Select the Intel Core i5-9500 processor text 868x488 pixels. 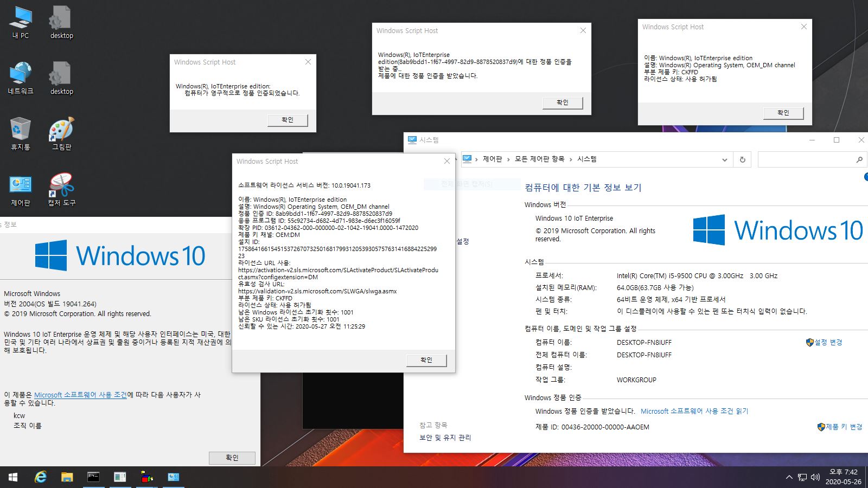click(x=697, y=276)
